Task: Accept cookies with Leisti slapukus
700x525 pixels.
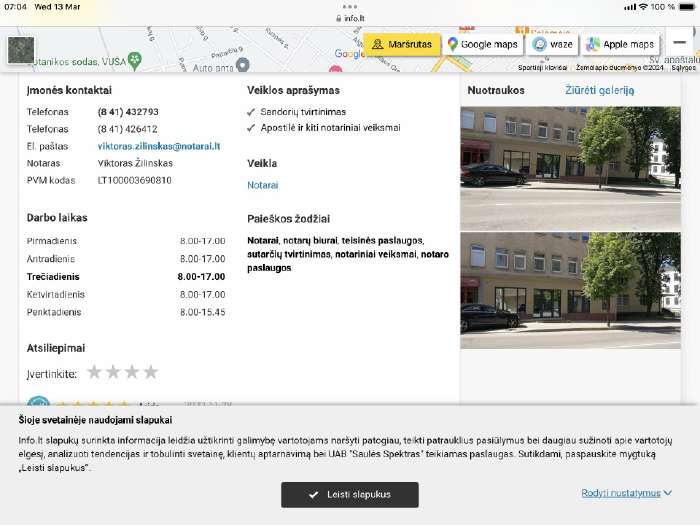Action: click(x=349, y=494)
